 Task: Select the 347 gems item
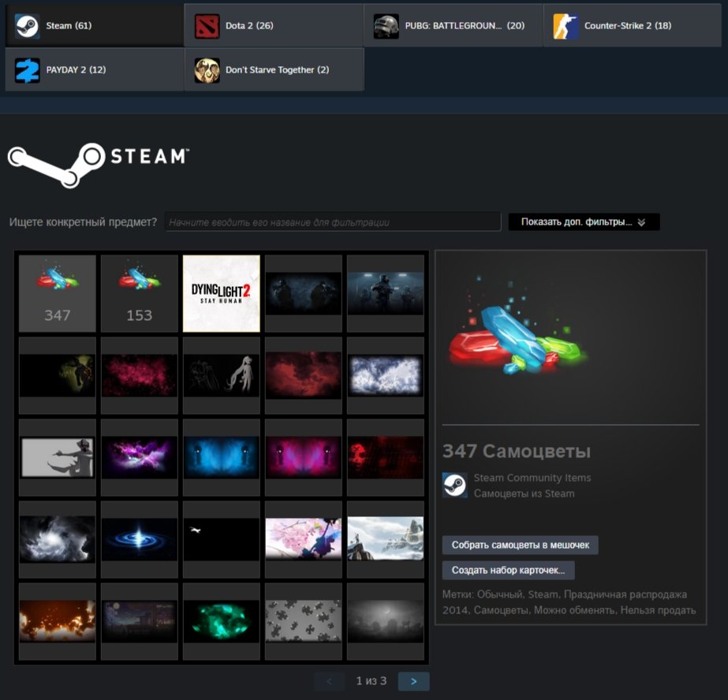point(58,293)
